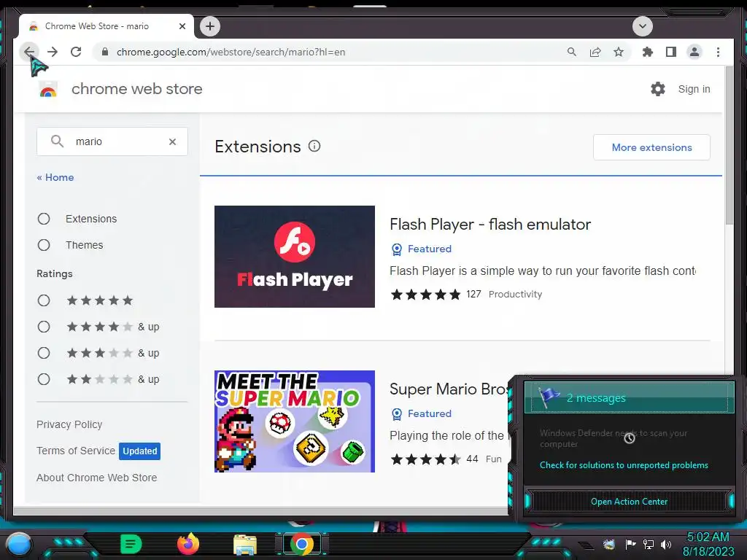This screenshot has height=560, width=747.
Task: Launch Firefox from the taskbar
Action: (188, 544)
